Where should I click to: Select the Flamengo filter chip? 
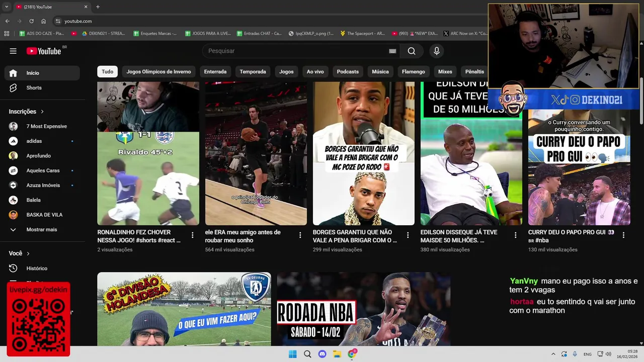tap(414, 71)
